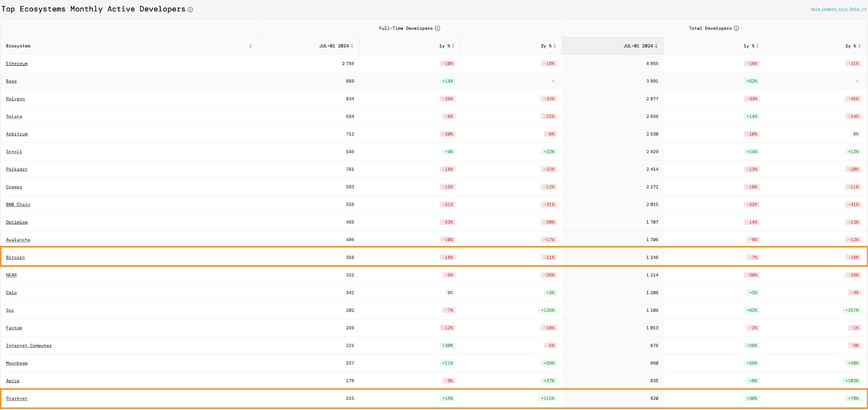Sort Total Developers 2y % column
Viewport: 868px width, 410px height.
point(859,46)
